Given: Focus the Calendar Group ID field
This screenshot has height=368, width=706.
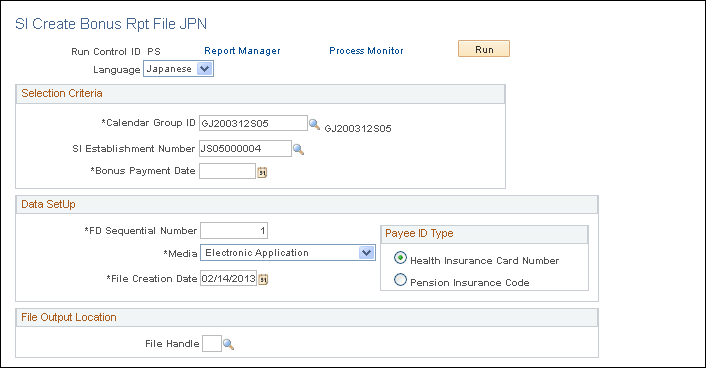Looking at the screenshot, I should pyautogui.click(x=253, y=123).
